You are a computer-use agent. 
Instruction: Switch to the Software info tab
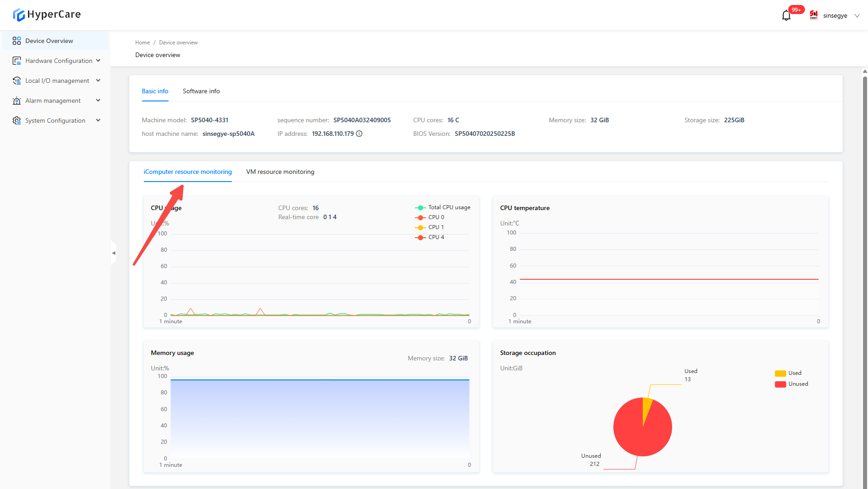tap(201, 91)
